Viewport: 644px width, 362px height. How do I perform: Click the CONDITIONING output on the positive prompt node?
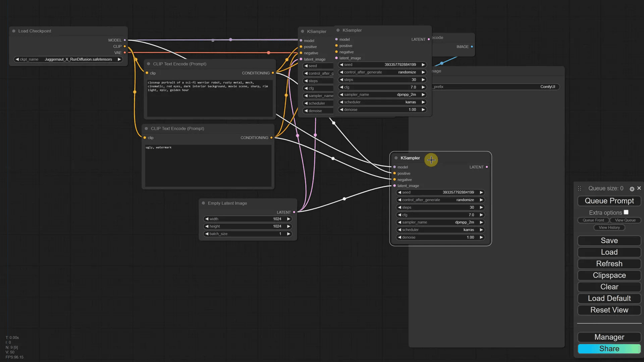click(x=273, y=73)
